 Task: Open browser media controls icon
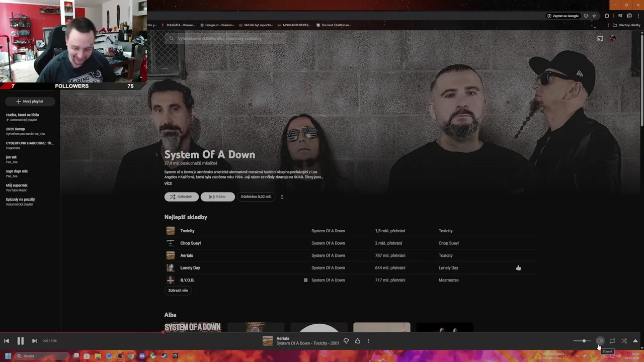click(x=620, y=16)
